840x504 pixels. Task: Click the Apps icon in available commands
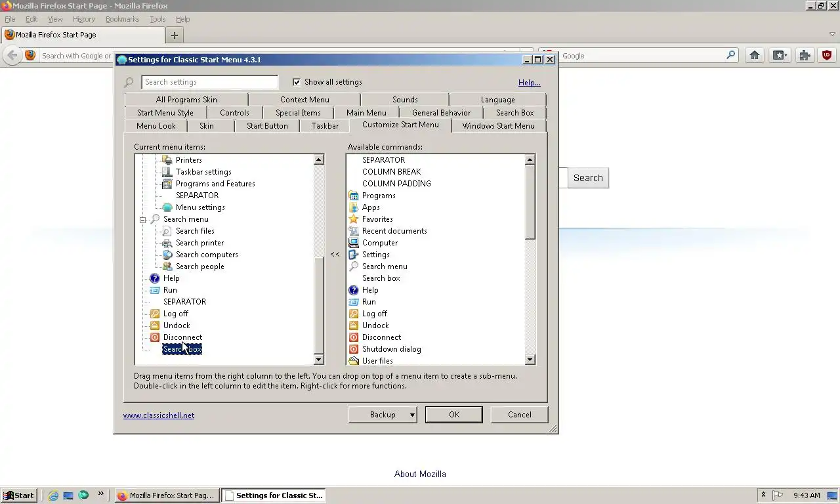pos(354,207)
